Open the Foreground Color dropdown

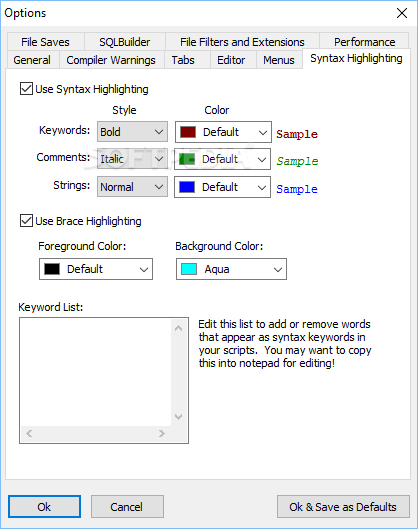coord(96,269)
